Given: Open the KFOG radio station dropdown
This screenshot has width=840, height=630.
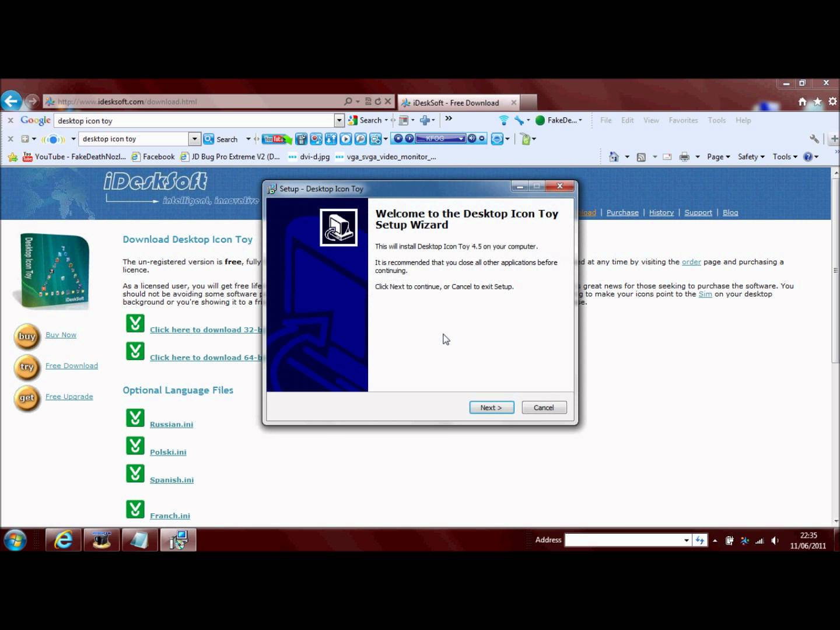Looking at the screenshot, I should tap(461, 139).
